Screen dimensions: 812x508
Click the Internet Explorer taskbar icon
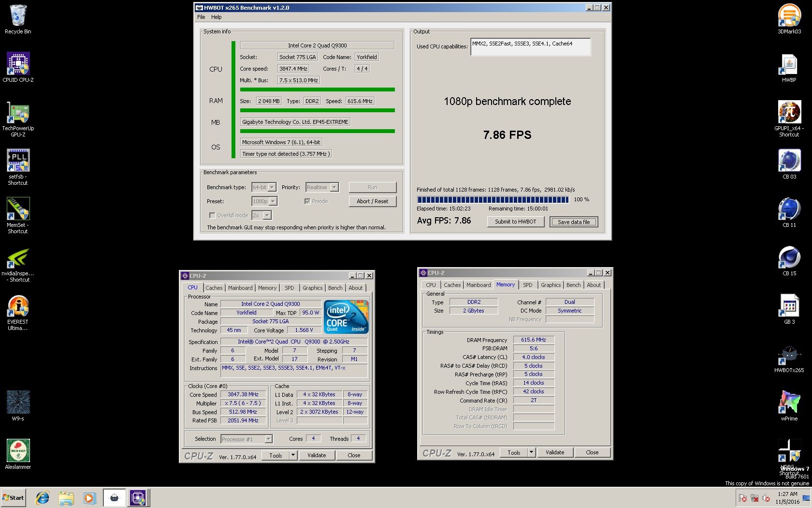click(x=43, y=497)
